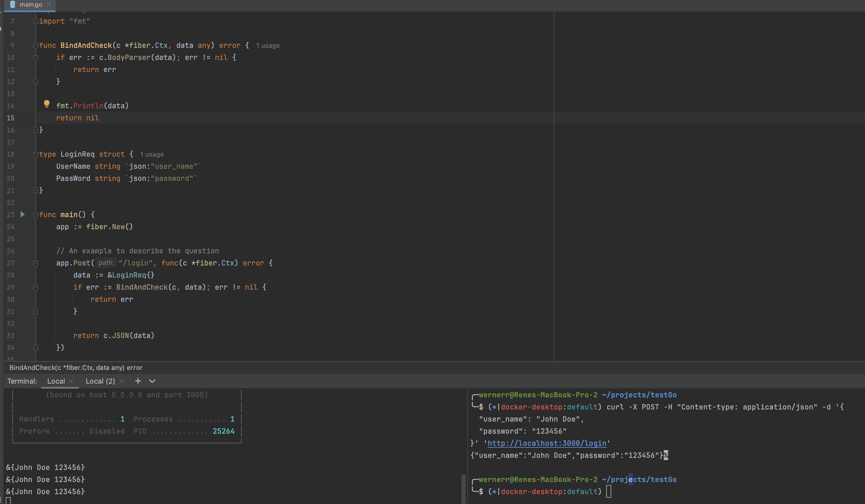Collapse the if err block fold arrow at line 10
The image size is (865, 504).
click(36, 58)
